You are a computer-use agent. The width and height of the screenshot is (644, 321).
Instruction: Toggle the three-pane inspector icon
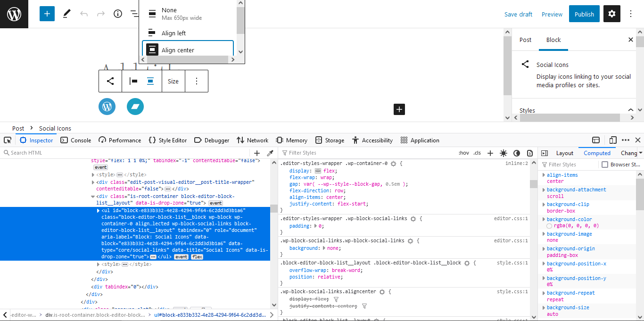point(545,153)
